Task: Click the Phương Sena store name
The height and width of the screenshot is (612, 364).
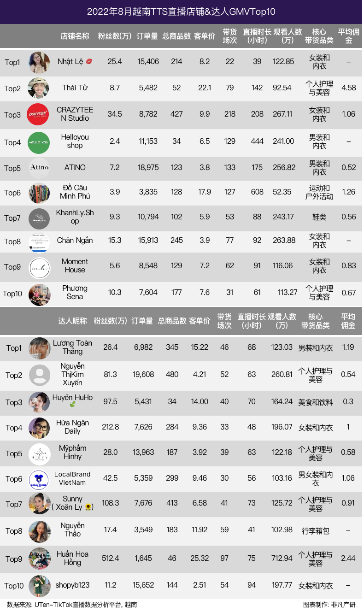Action: (75, 292)
